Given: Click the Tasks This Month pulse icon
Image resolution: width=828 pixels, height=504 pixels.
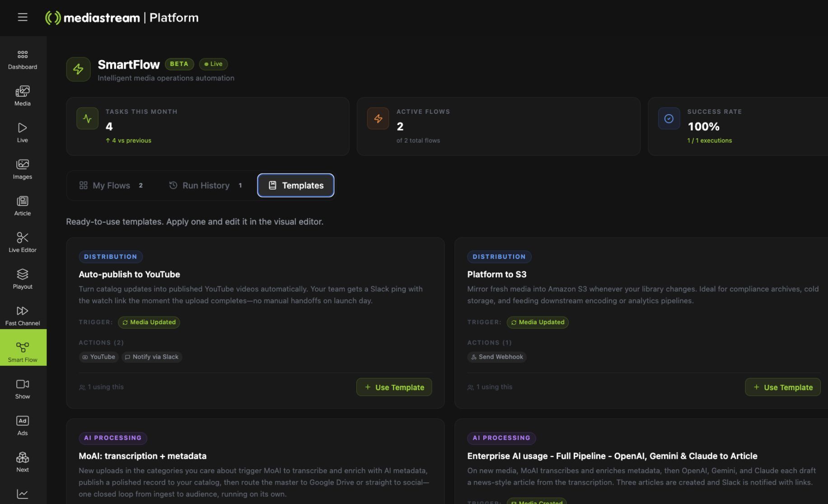Looking at the screenshot, I should pyautogui.click(x=87, y=118).
